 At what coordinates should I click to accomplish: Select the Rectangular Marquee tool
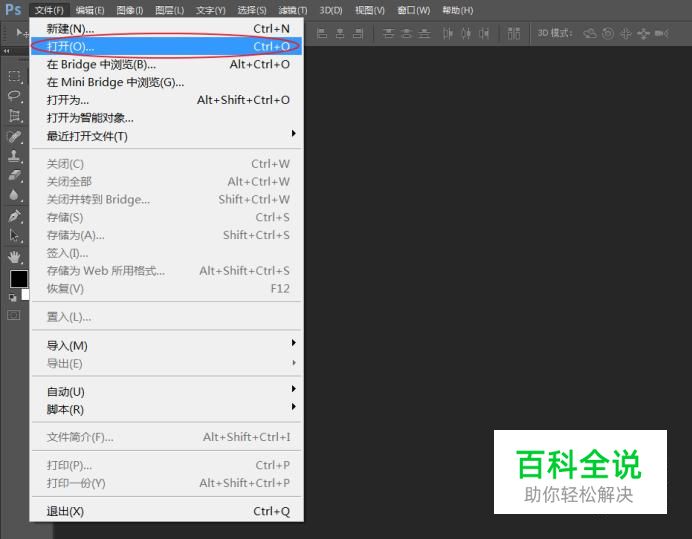14,76
